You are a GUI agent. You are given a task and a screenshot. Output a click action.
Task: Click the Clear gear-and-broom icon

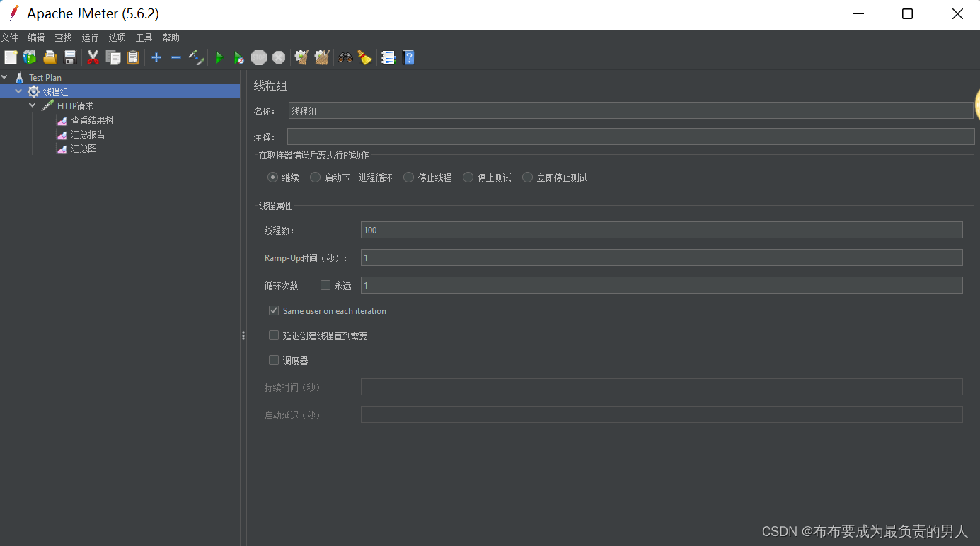pyautogui.click(x=301, y=57)
